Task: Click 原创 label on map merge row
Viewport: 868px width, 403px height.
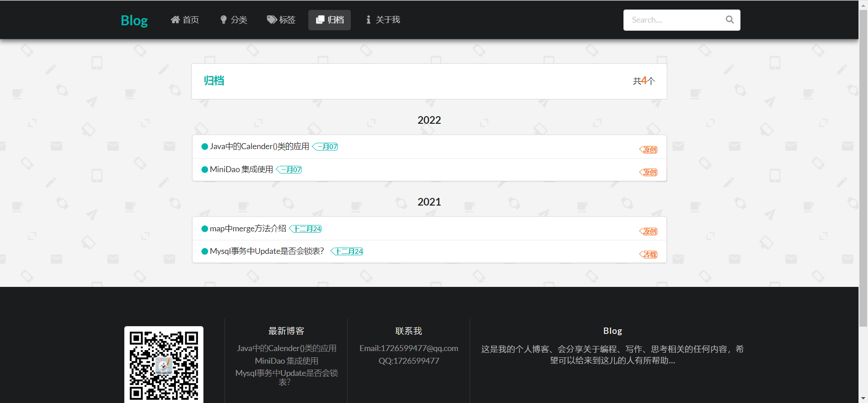Action: point(648,231)
